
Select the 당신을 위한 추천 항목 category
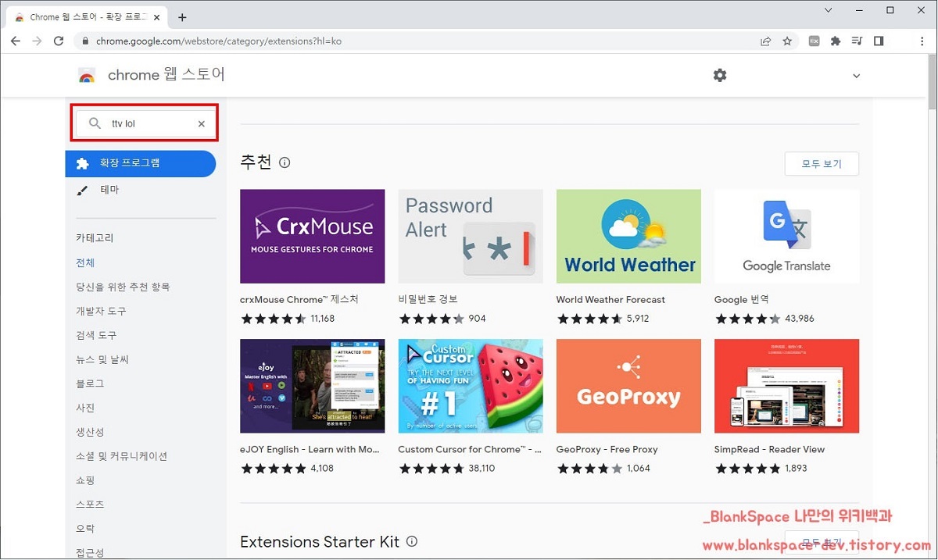click(123, 287)
